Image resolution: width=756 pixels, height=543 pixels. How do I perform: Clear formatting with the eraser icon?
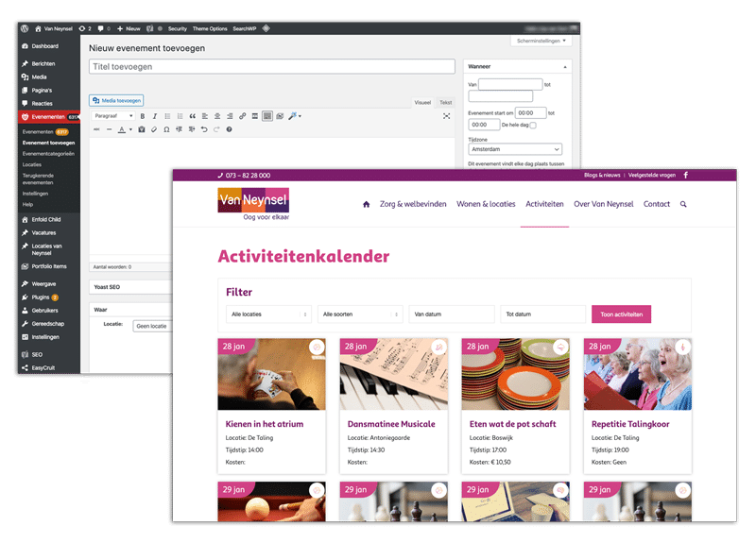(154, 129)
